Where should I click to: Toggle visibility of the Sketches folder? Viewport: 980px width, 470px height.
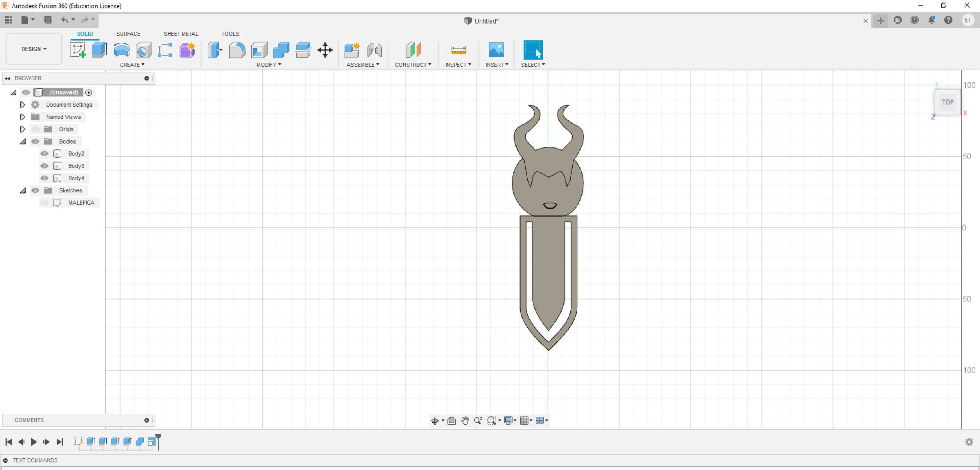click(35, 190)
